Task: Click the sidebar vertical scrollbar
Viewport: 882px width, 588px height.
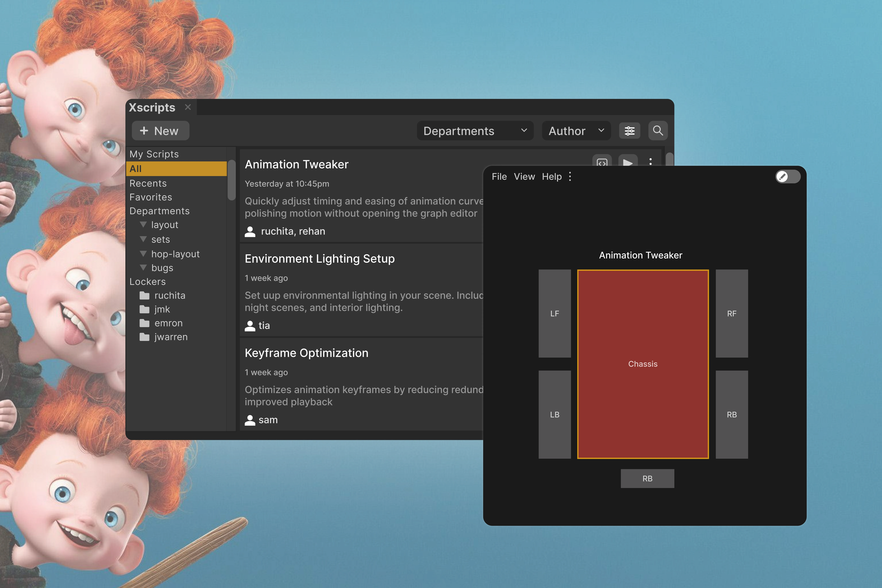Action: coord(231,180)
